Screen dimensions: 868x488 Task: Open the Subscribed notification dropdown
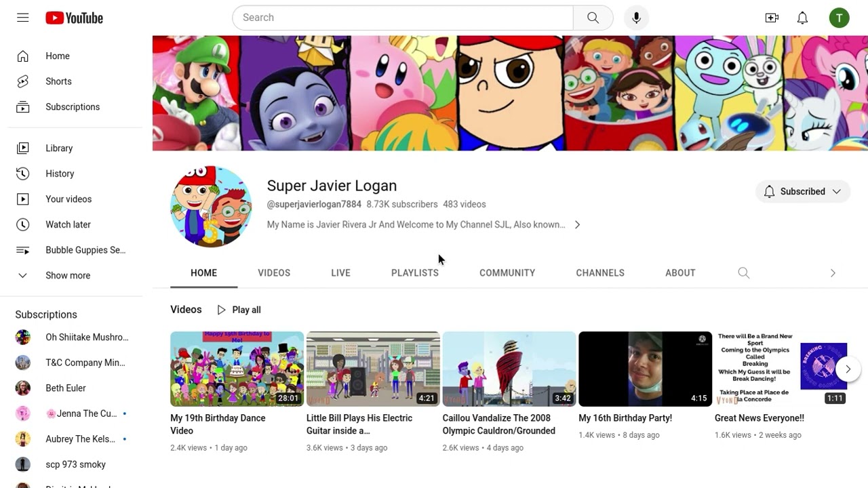click(x=803, y=192)
